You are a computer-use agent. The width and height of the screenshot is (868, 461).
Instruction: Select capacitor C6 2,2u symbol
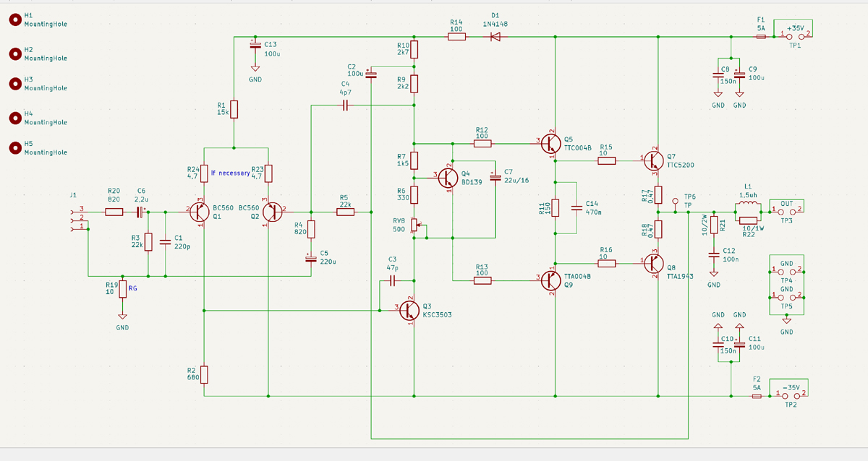coord(141,212)
